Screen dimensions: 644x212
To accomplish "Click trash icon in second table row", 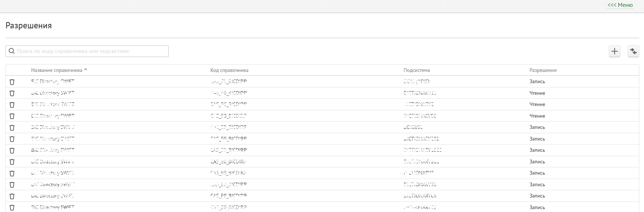I will 12,93.
